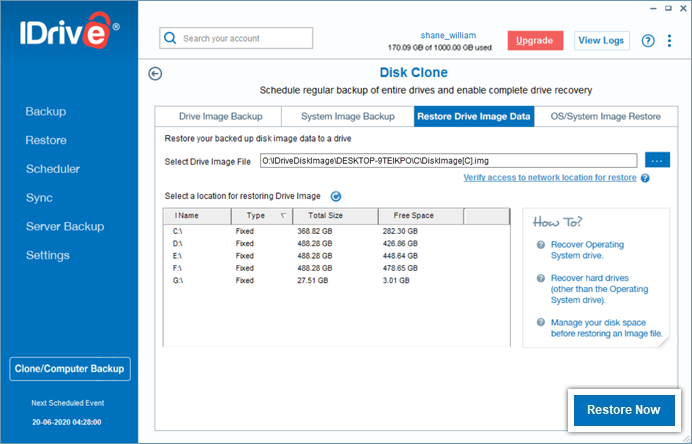
Task: Click the Name column header
Action: click(197, 216)
